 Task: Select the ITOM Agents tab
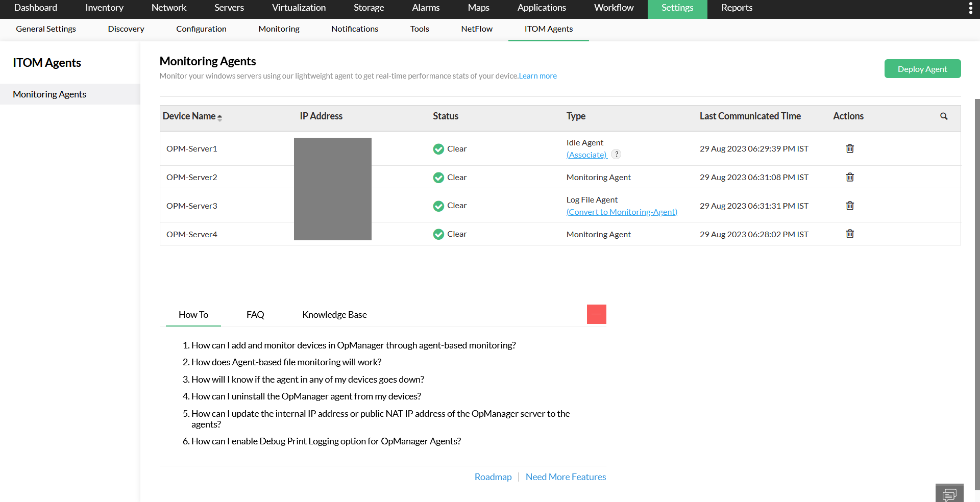coord(549,29)
